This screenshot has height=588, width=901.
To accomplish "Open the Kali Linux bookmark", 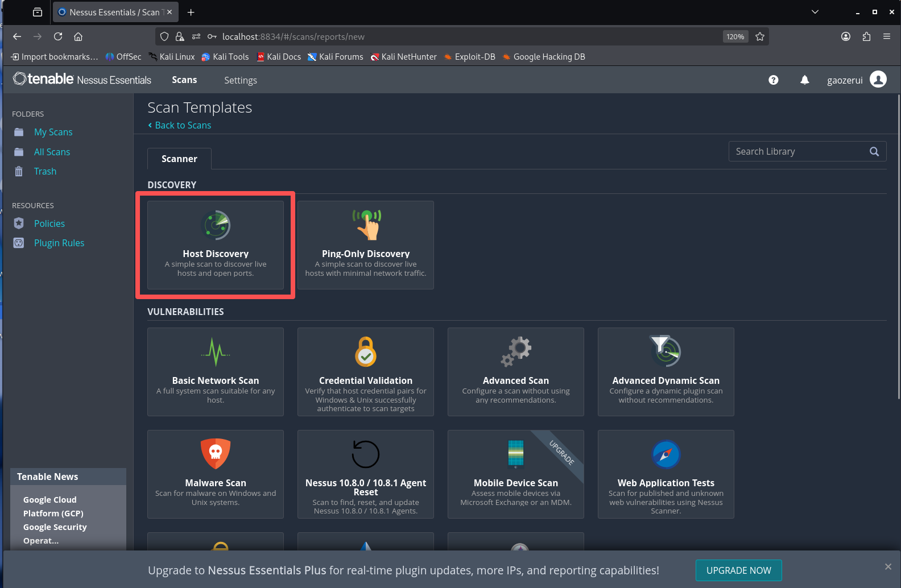I will (172, 57).
